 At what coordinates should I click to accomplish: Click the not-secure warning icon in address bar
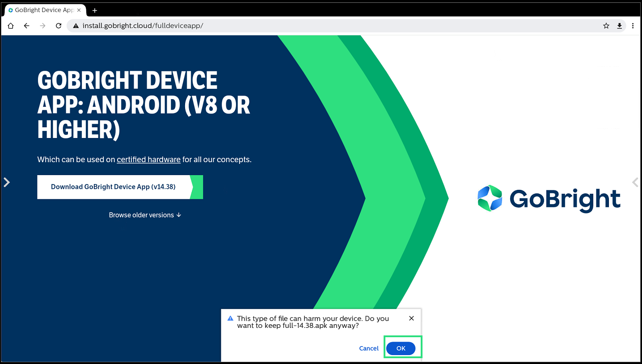[x=76, y=26]
